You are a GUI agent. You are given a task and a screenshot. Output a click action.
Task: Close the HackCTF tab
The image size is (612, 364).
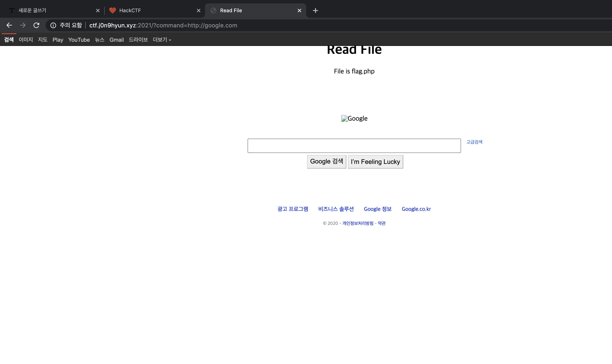pyautogui.click(x=199, y=11)
